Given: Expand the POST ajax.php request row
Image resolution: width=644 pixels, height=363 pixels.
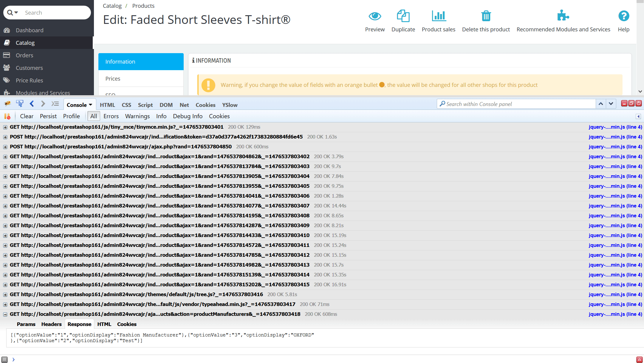Looking at the screenshot, I should [x=5, y=147].
